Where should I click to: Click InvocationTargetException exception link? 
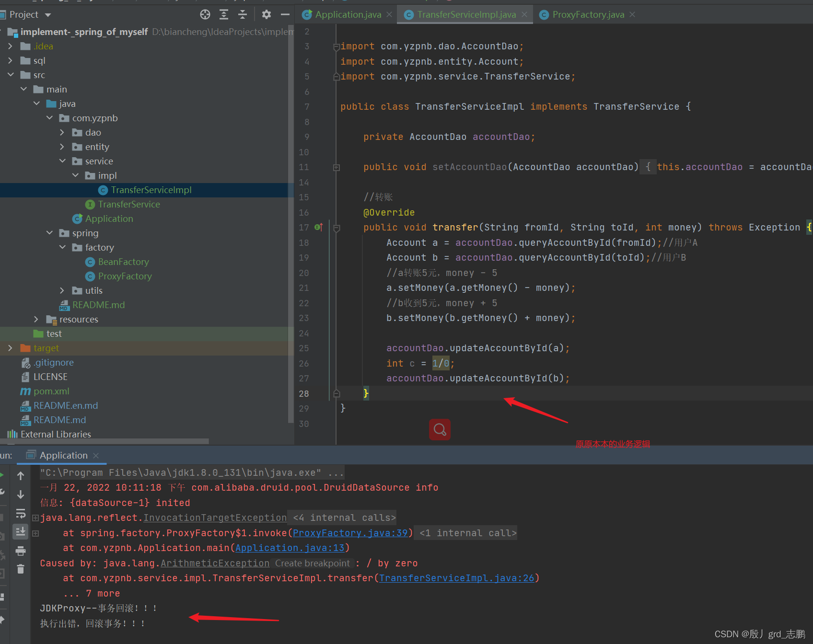215,517
